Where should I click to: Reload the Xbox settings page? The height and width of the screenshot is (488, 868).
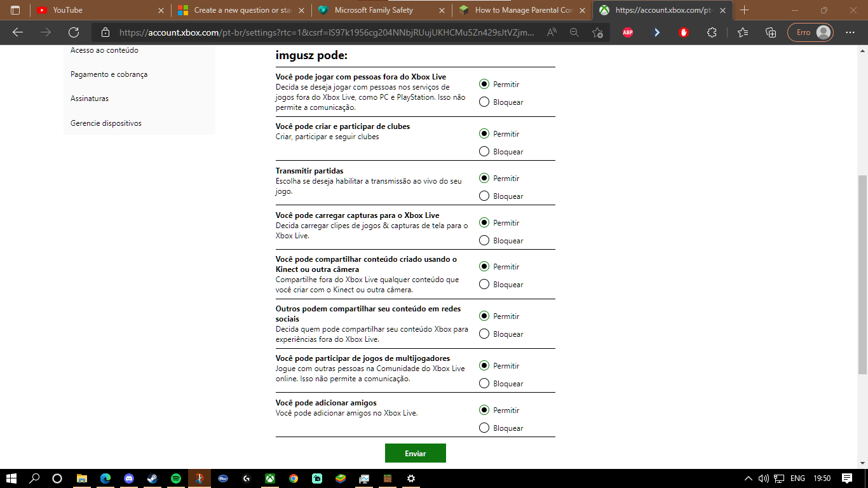coord(74,32)
